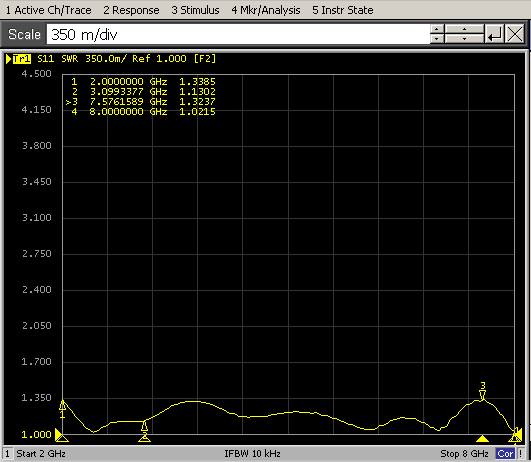Screen dimensions: 531x462
Task: Step scale up with the wide up button
Action: [x=464, y=29]
